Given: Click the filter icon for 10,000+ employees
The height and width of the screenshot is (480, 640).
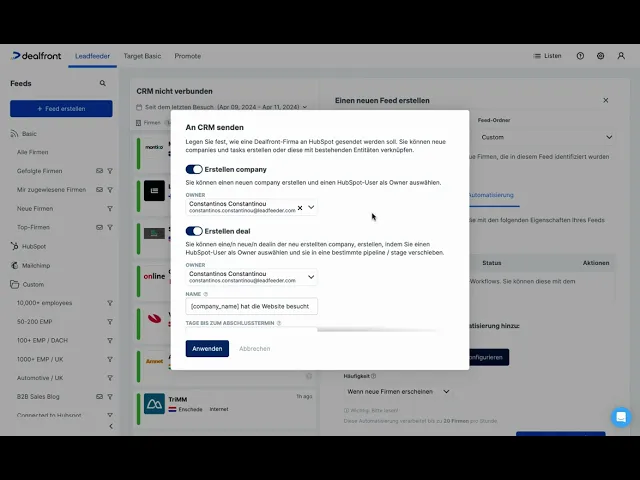Looking at the screenshot, I should click(x=110, y=303).
